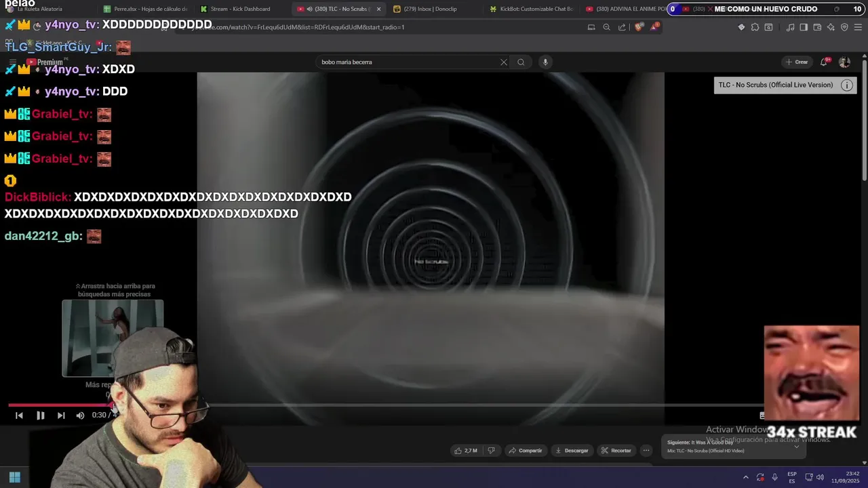
Task: Show hidden system tray icons
Action: click(x=746, y=477)
